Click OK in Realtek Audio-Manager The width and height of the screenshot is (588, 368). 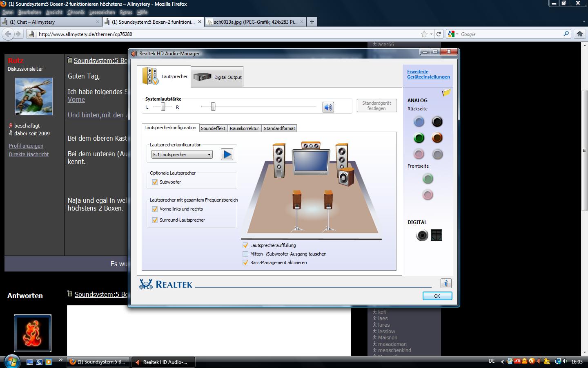coord(437,296)
